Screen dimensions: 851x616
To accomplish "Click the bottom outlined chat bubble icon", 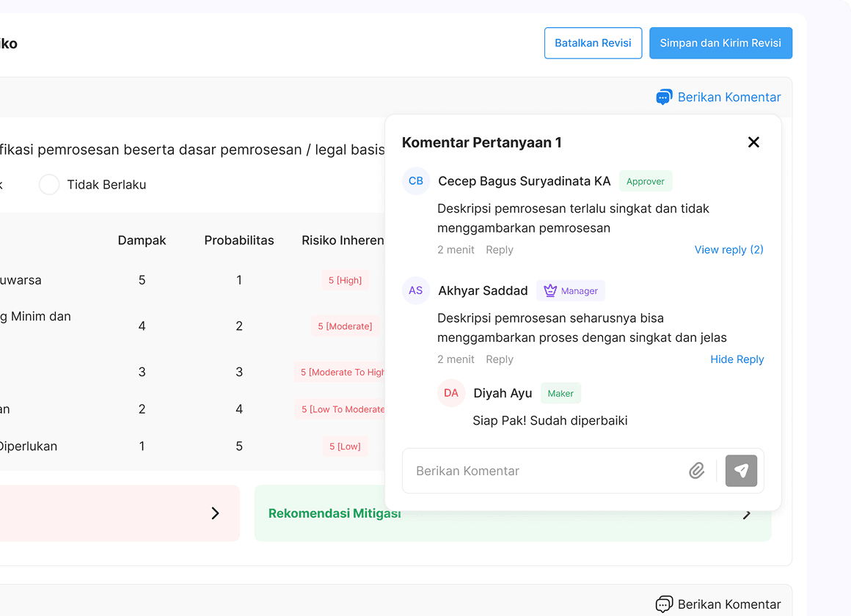I will point(664,604).
